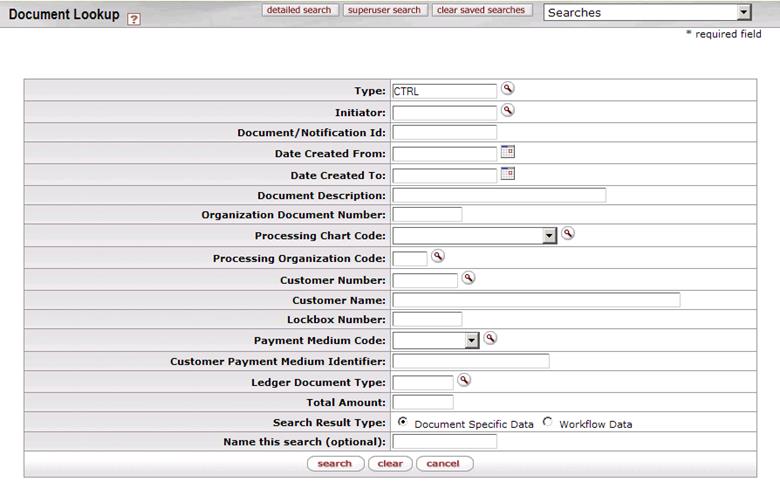Focus the Date Created To input
Viewport: 780px width, 482px height.
(444, 176)
